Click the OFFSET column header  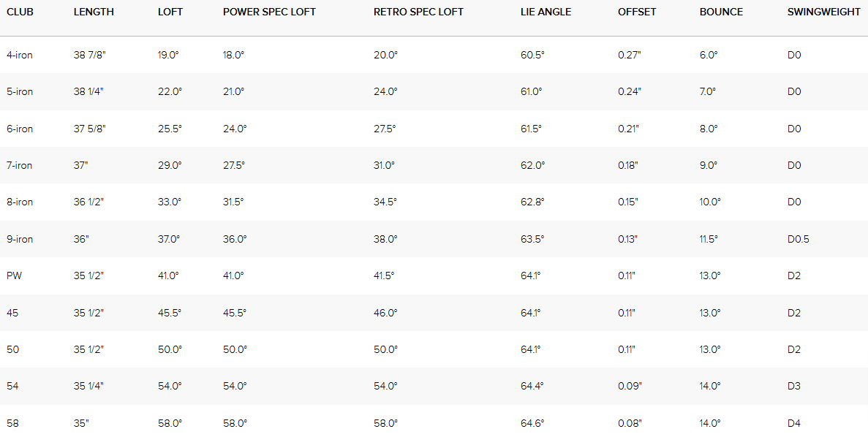point(637,12)
